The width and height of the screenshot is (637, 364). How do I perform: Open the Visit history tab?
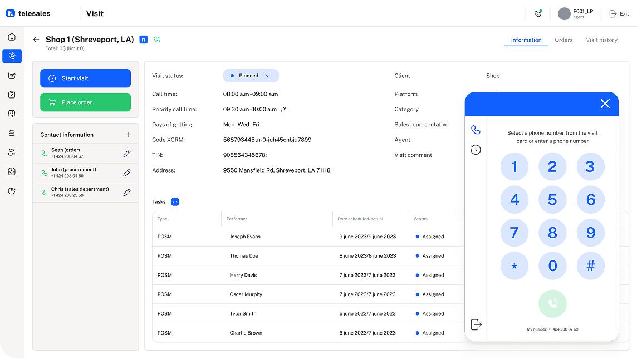tap(601, 40)
